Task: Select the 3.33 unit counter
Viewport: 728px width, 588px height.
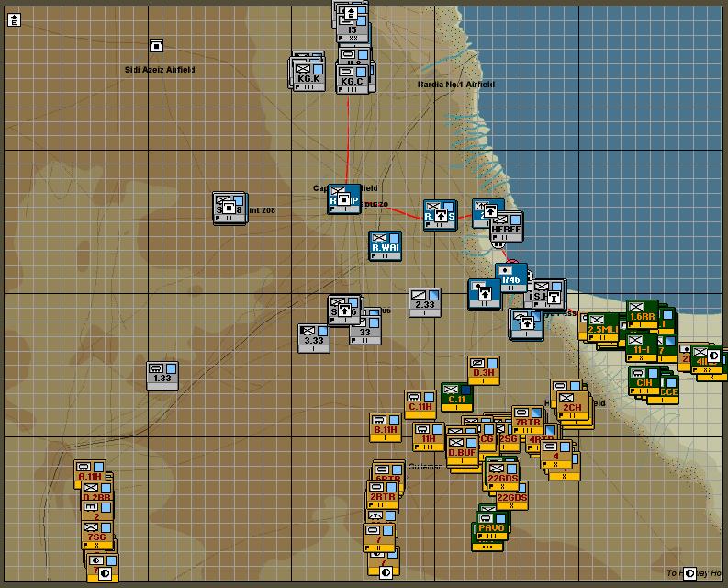Action: click(x=313, y=338)
